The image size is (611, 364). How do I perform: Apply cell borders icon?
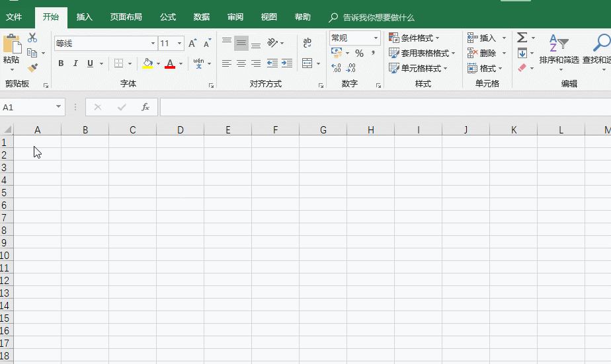pos(119,63)
